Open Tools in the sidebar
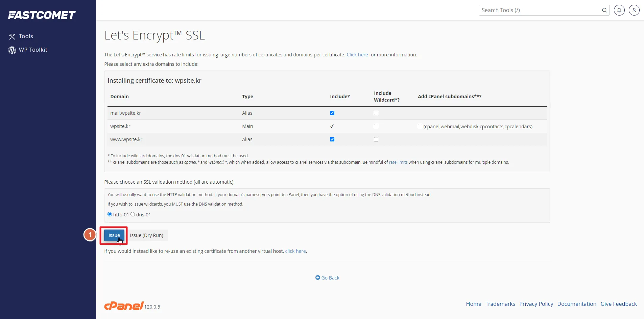 [26, 36]
